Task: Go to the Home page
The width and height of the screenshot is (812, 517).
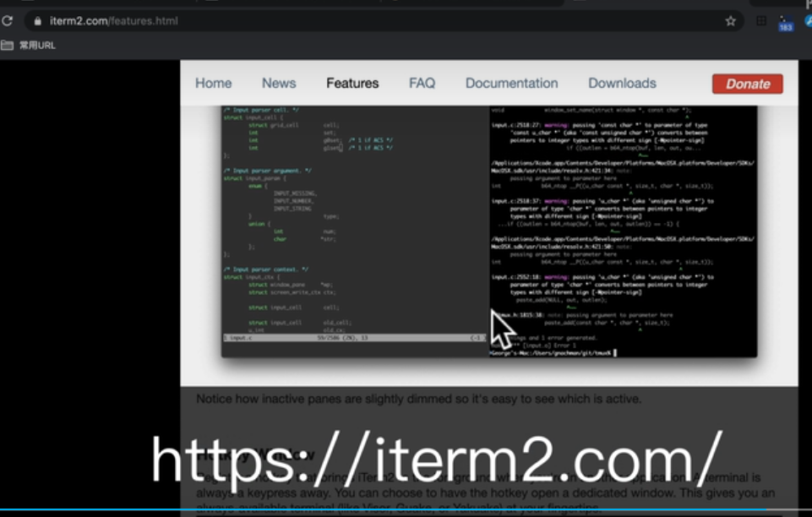Action: 214,84
